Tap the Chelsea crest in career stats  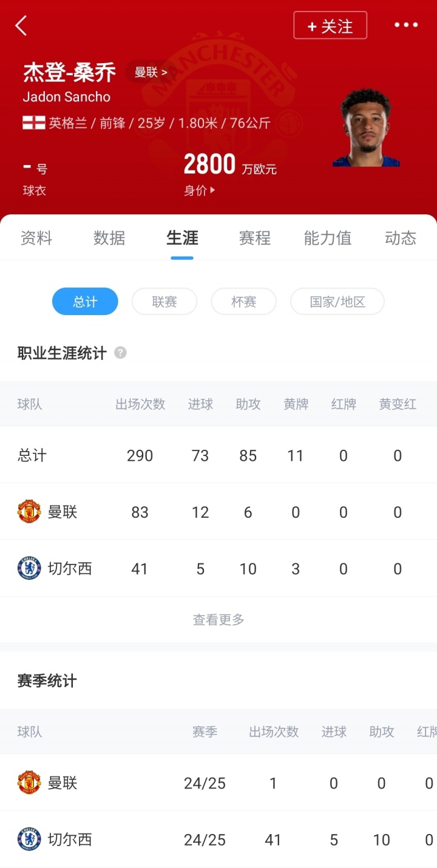click(x=29, y=568)
